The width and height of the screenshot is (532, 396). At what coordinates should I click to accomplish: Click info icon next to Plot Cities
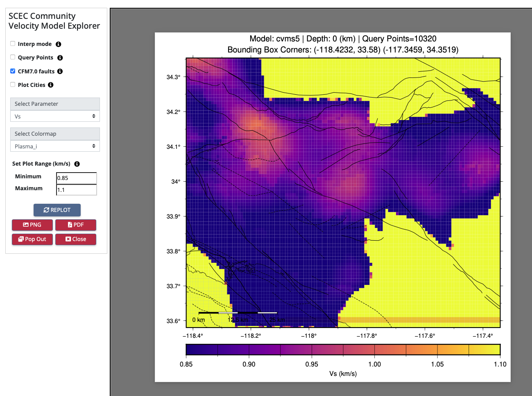(51, 85)
